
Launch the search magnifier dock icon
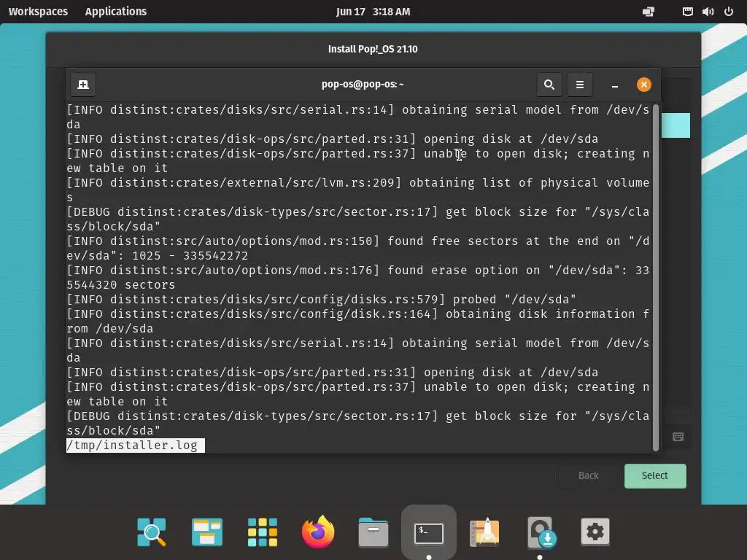[152, 532]
